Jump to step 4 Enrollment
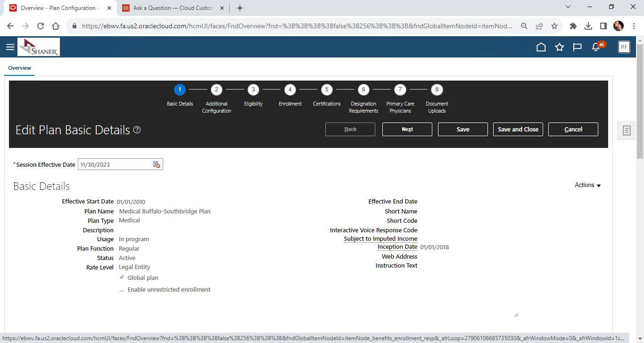Viewport: 644px width, 343px height. tap(290, 90)
